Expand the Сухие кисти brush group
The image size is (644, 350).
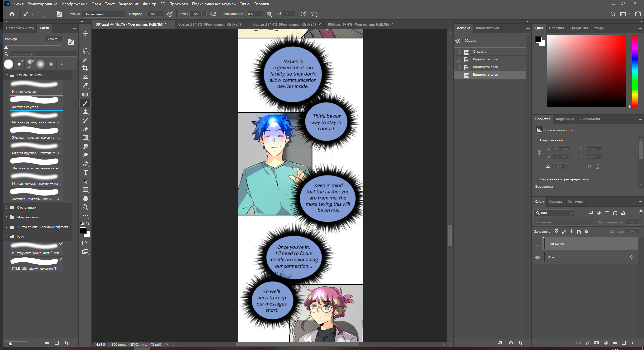click(x=6, y=207)
